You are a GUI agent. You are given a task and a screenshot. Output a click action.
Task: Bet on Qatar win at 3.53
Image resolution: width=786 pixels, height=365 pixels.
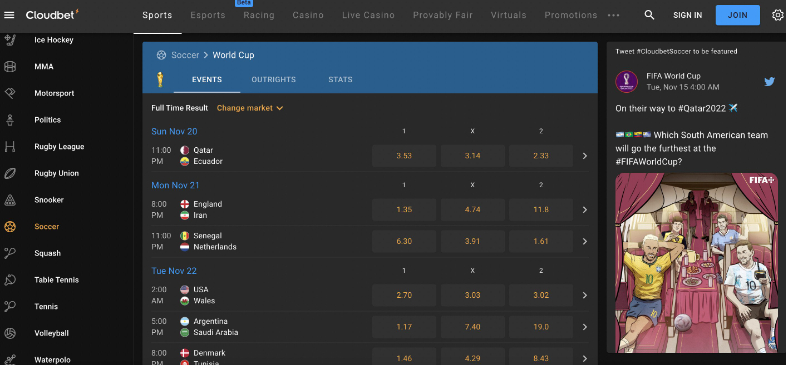(404, 156)
